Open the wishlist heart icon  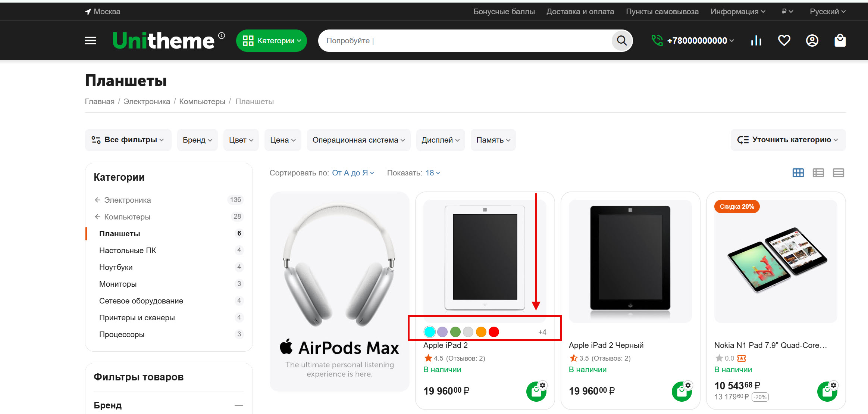(x=784, y=40)
